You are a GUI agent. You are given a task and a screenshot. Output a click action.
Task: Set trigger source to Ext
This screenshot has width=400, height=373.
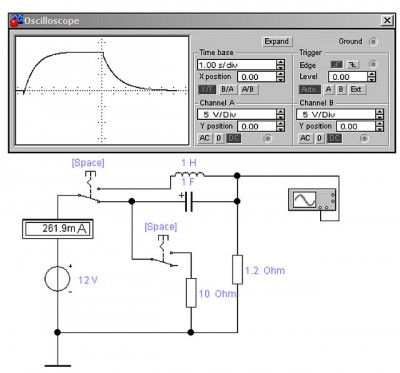(356, 89)
